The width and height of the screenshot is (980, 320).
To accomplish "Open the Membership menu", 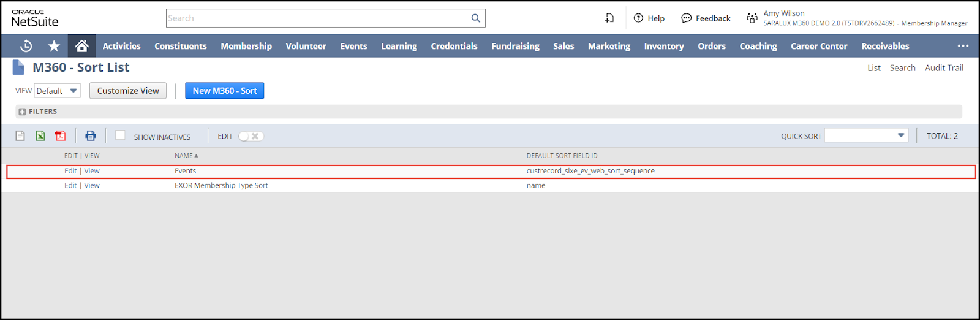I will (246, 46).
